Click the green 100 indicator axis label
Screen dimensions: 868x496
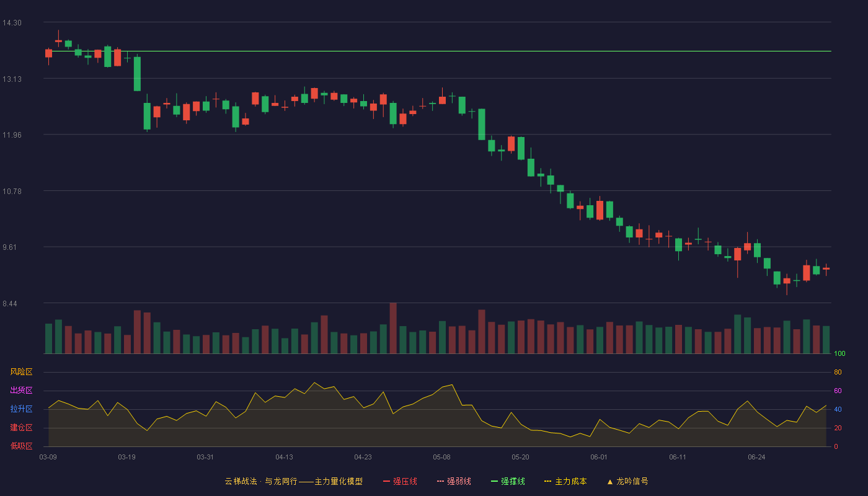point(839,354)
